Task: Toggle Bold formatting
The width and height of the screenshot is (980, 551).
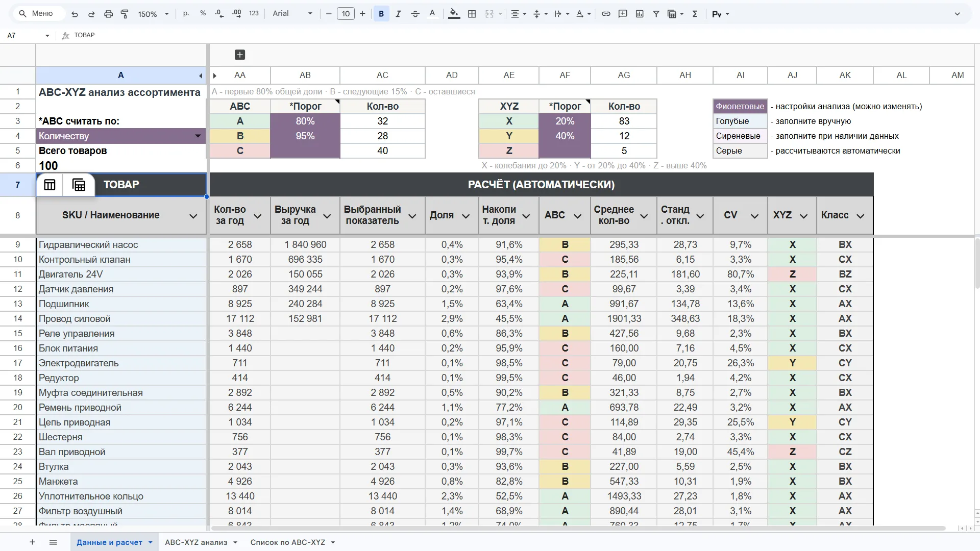Action: pos(381,14)
